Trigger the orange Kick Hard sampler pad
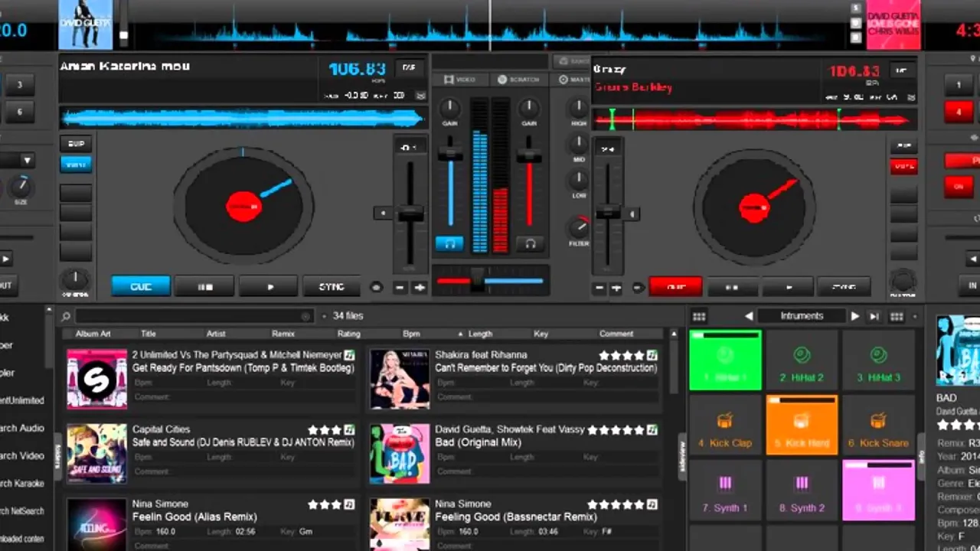Viewport: 980px width, 551px height. click(x=802, y=425)
